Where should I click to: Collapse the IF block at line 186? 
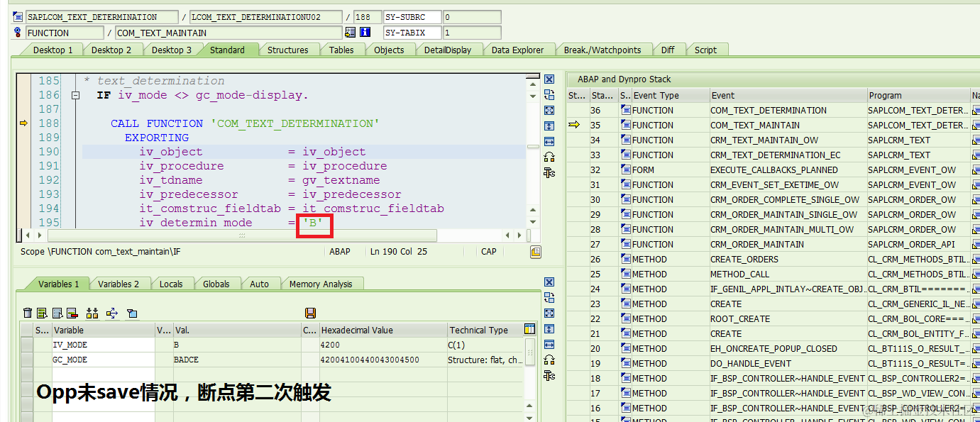point(75,95)
